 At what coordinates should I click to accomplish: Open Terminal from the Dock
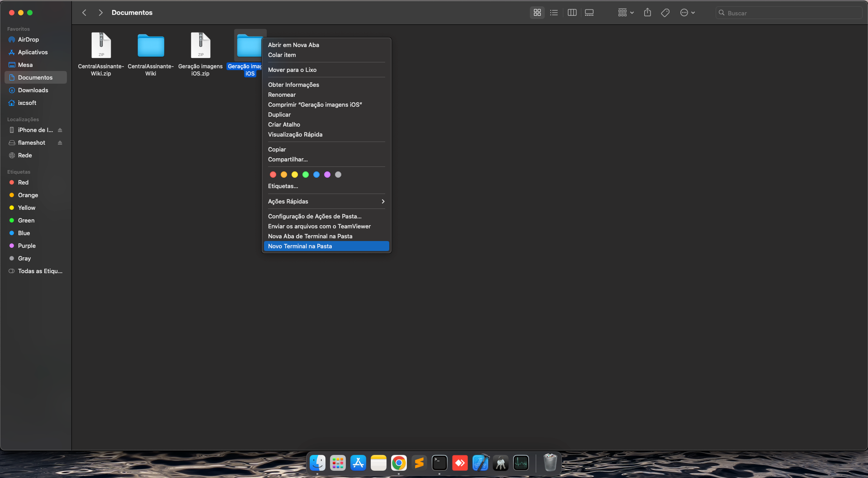[x=439, y=463]
